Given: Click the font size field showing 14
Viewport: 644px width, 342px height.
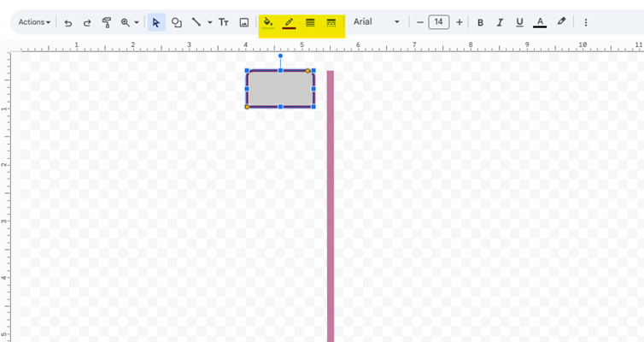Looking at the screenshot, I should (439, 21).
